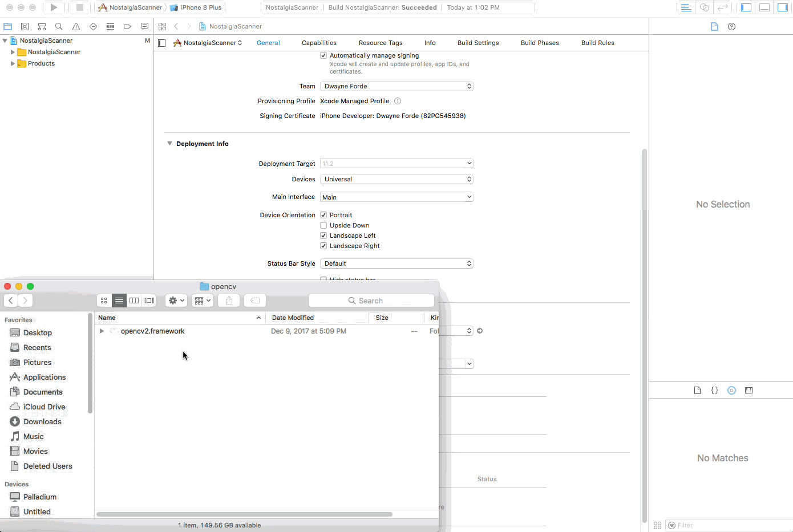The width and height of the screenshot is (793, 532).
Task: Open the Breakpoint navigator icon
Action: [127, 26]
